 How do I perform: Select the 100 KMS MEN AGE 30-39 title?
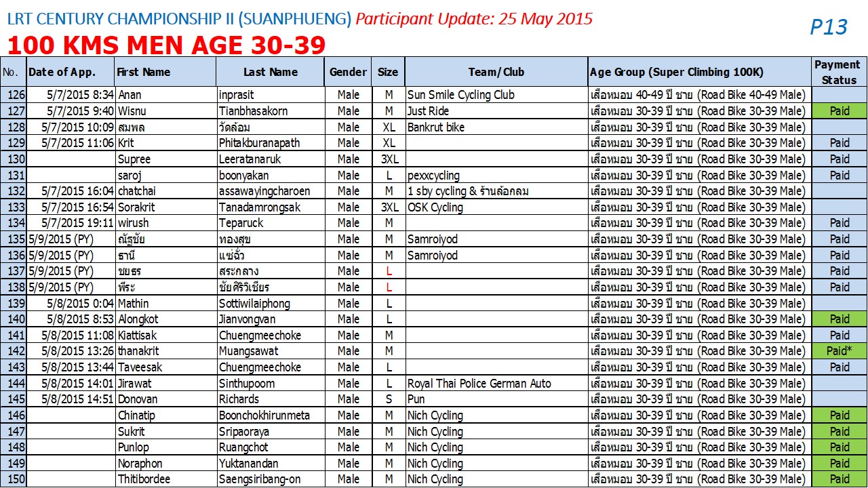coord(167,45)
